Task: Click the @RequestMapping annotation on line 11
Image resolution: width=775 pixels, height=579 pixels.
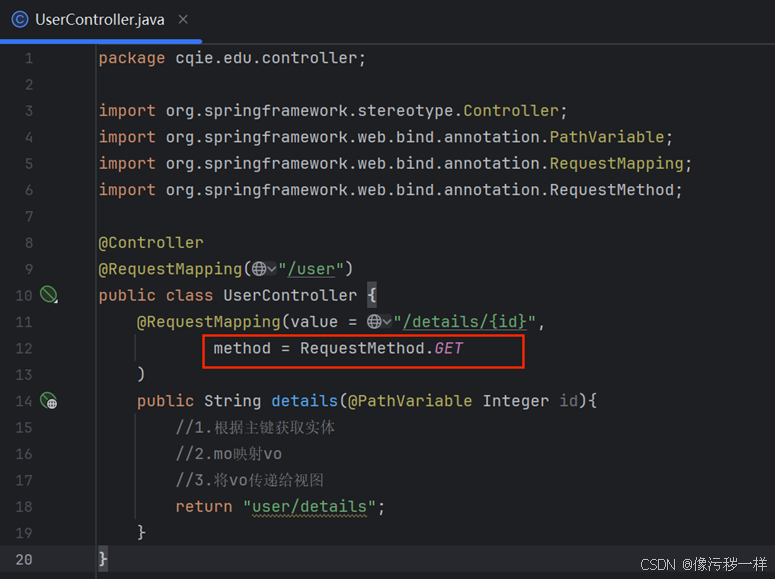Action: (x=209, y=322)
